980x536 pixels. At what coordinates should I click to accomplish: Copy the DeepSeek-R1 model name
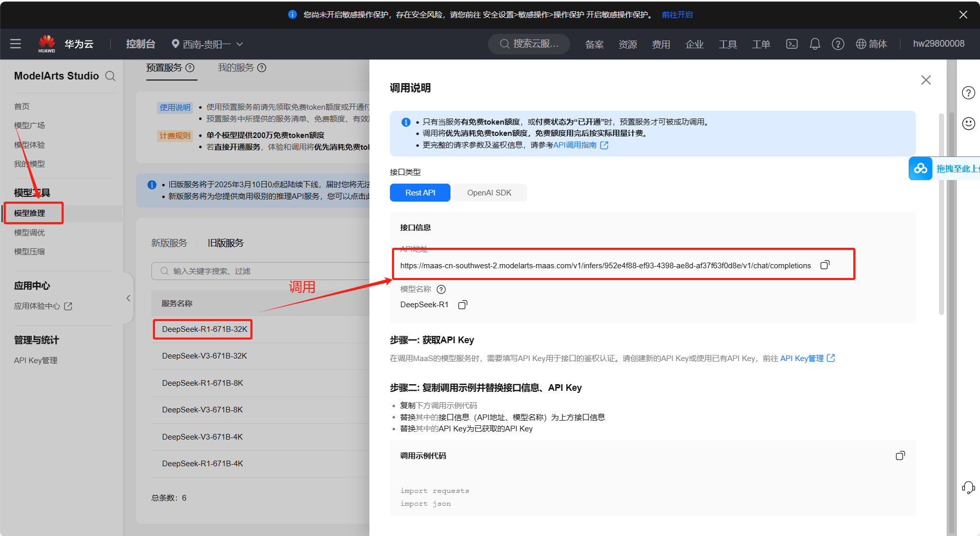click(462, 304)
